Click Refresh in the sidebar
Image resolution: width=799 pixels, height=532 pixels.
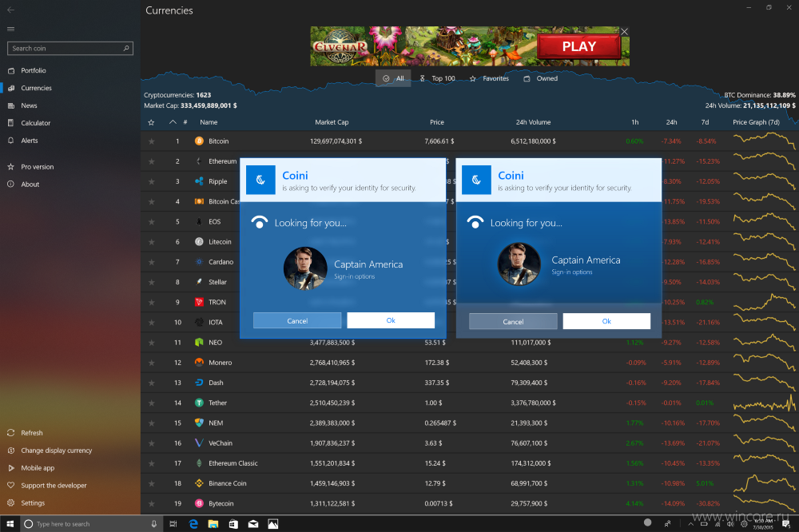tap(32, 433)
